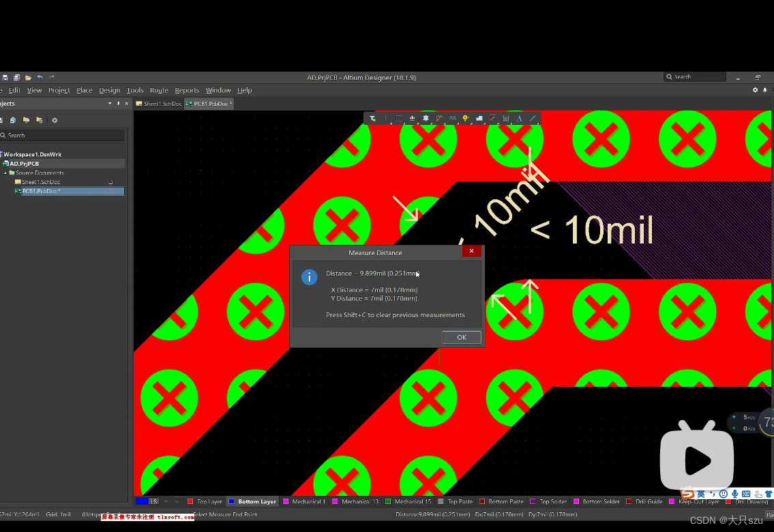Open the Place menu
Viewport: 774px width, 532px height.
[x=85, y=90]
